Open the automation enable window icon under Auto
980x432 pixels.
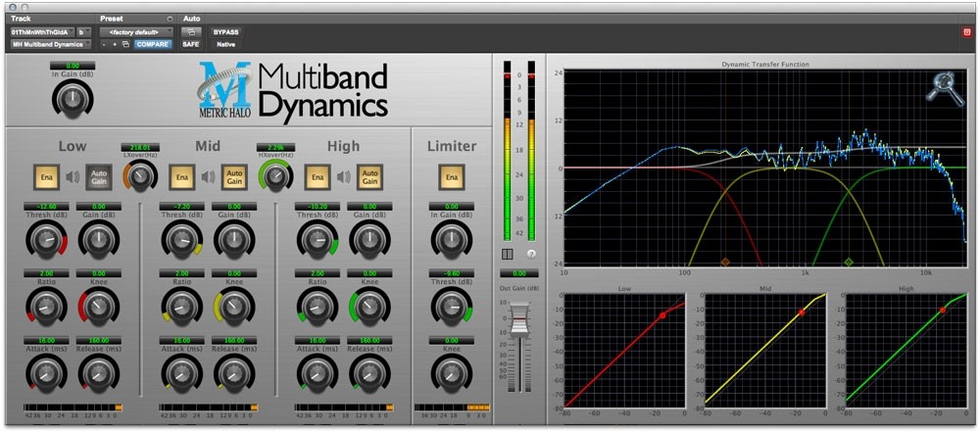click(x=190, y=32)
